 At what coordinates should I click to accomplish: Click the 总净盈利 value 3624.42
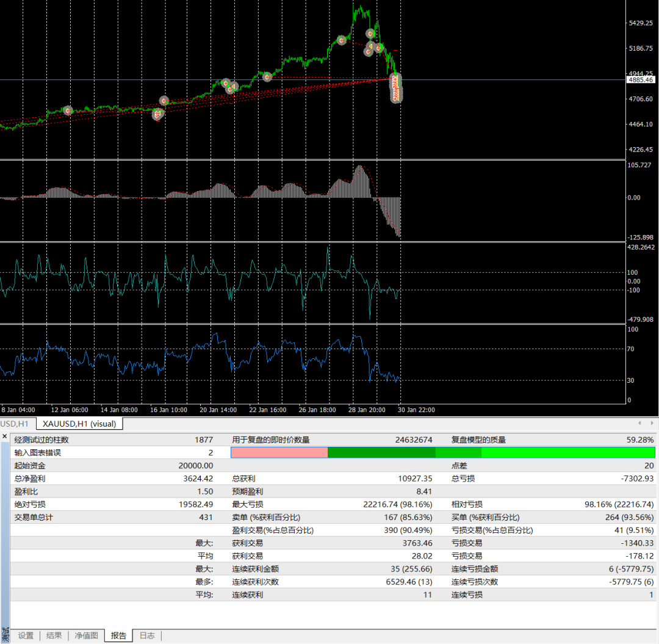point(198,479)
